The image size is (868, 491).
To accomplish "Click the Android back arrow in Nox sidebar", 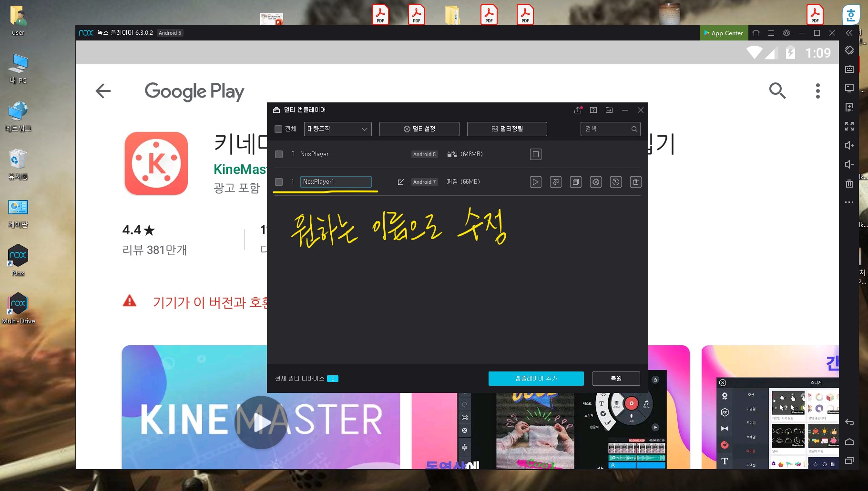I will coord(849,422).
